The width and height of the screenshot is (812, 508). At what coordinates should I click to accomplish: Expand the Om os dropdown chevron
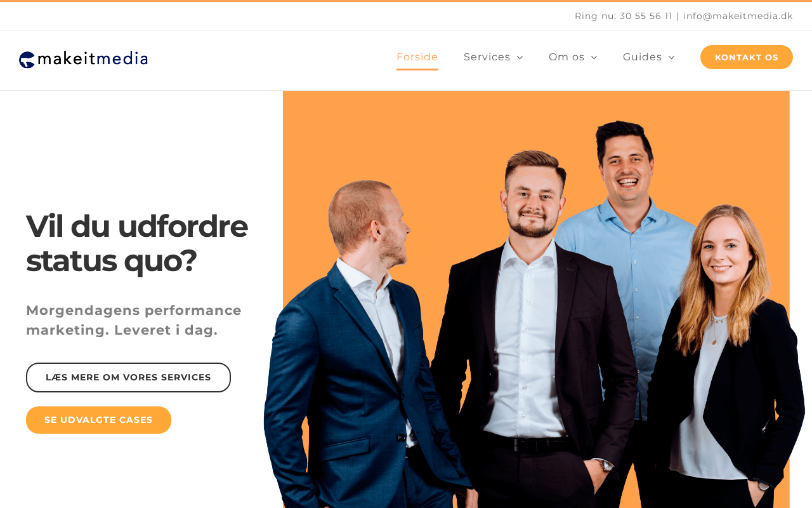tap(594, 58)
